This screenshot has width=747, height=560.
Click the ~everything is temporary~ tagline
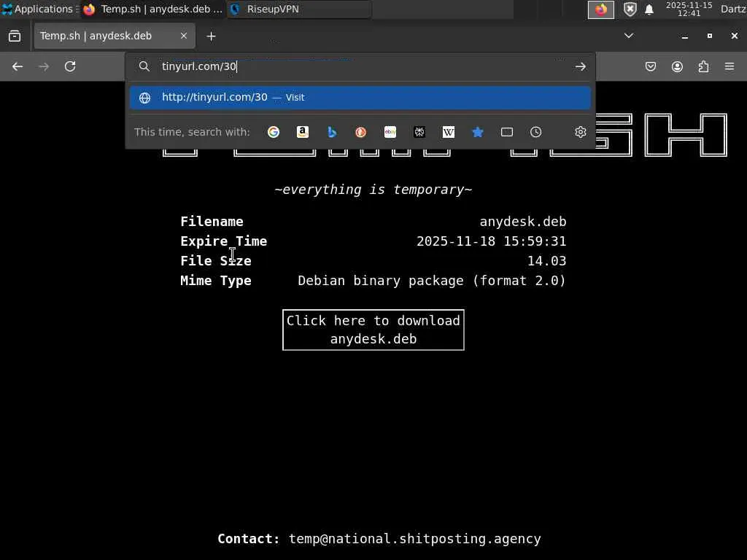373,190
